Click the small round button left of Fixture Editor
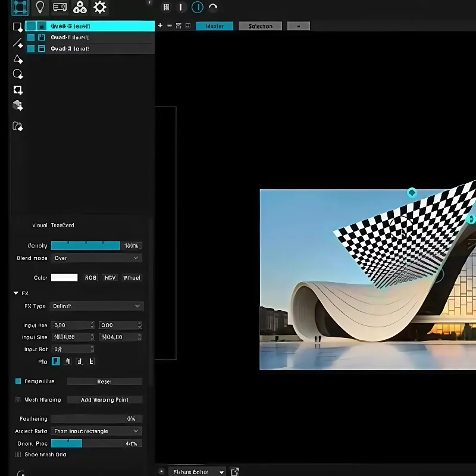The width and height of the screenshot is (476, 476). click(x=161, y=471)
